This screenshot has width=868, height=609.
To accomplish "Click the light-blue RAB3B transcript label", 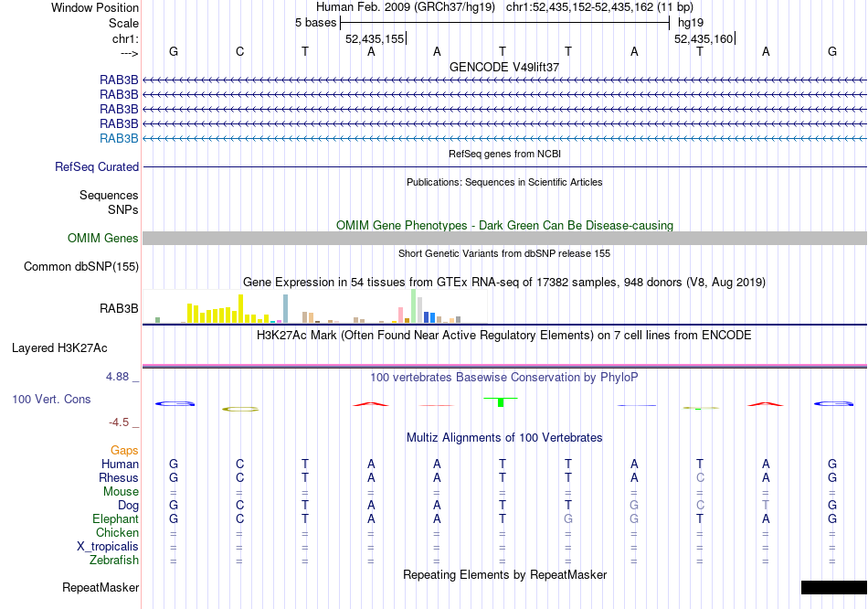I will point(119,139).
